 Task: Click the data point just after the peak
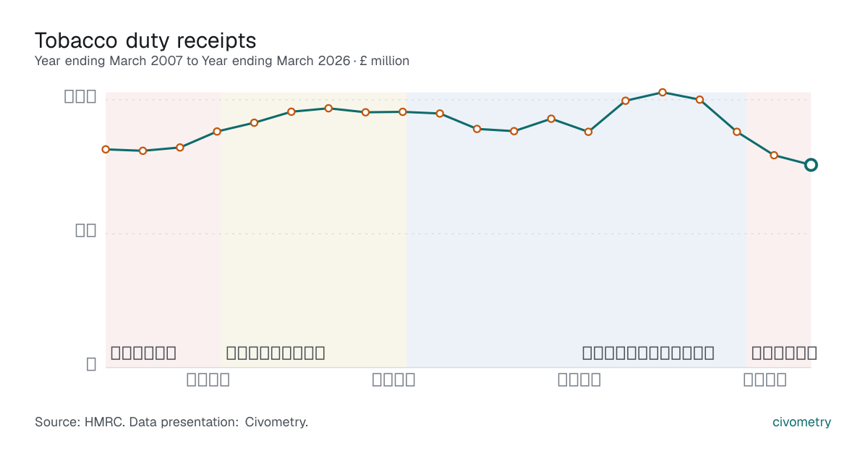(x=699, y=100)
